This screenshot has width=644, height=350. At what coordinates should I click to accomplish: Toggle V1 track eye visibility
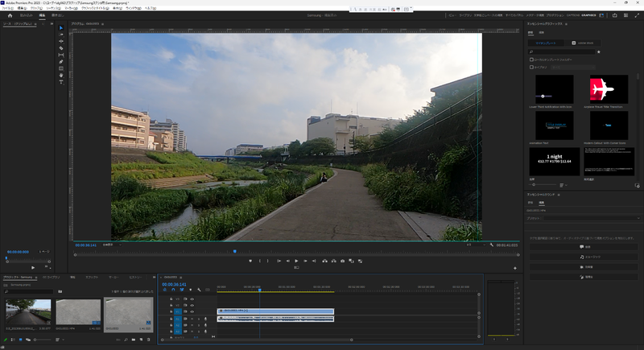[x=192, y=311]
